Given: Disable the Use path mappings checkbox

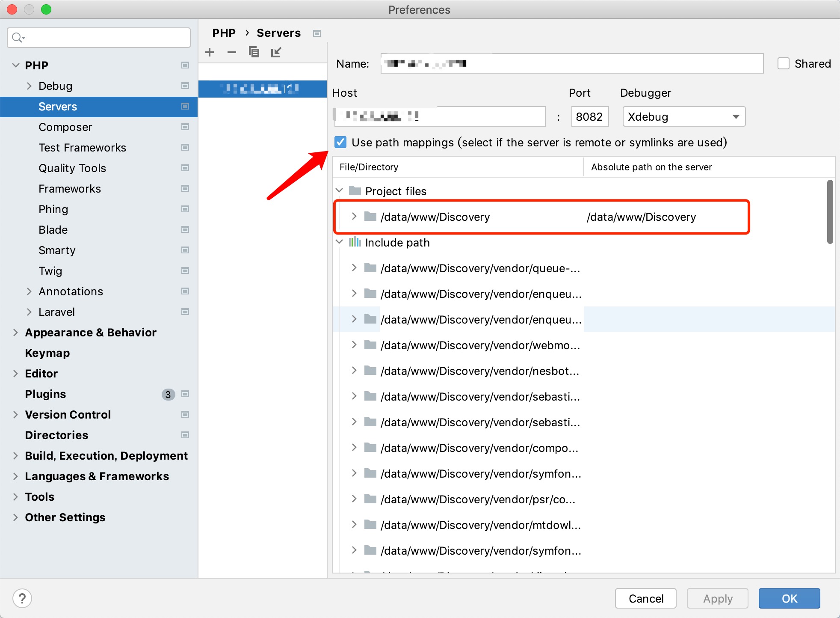Looking at the screenshot, I should coord(340,142).
